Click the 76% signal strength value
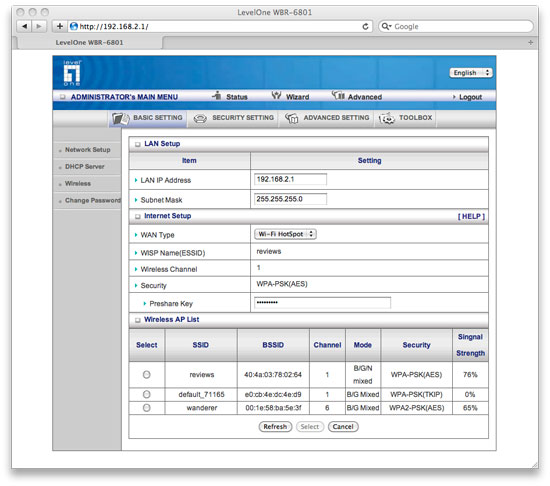 tap(470, 374)
